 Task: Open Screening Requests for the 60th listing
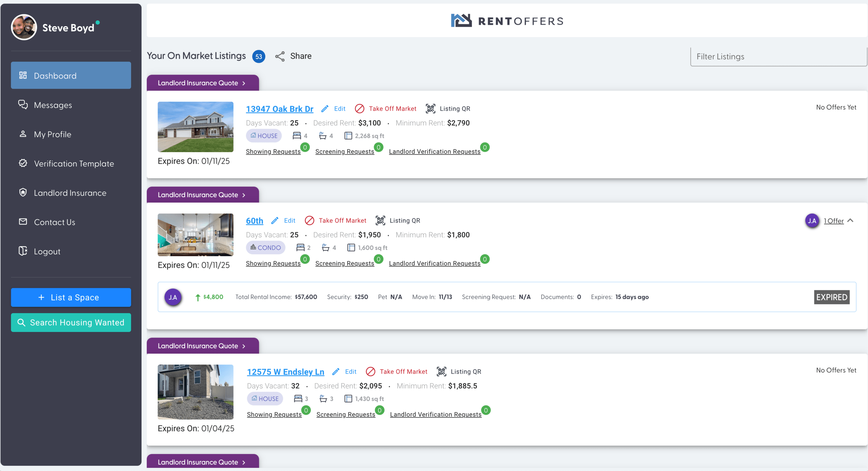click(344, 263)
